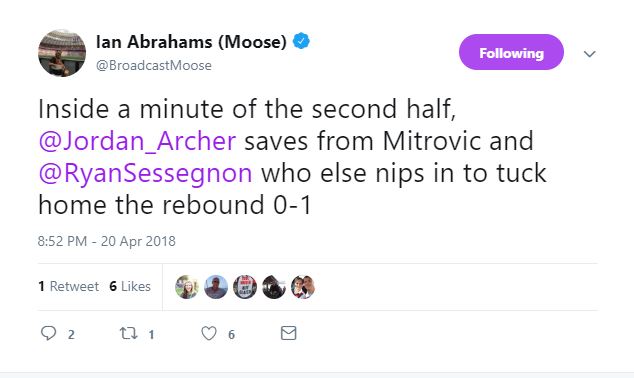The height and width of the screenshot is (378, 634).
Task: Open the @RyanSessegnon mention link
Action: pos(146,173)
